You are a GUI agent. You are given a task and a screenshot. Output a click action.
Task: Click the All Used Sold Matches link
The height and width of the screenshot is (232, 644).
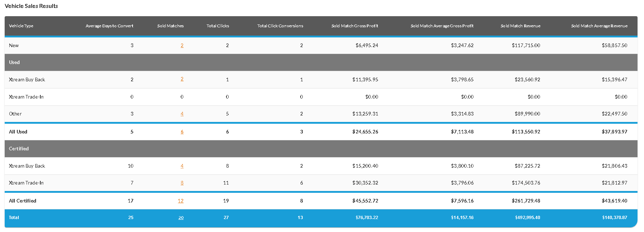[182, 132]
